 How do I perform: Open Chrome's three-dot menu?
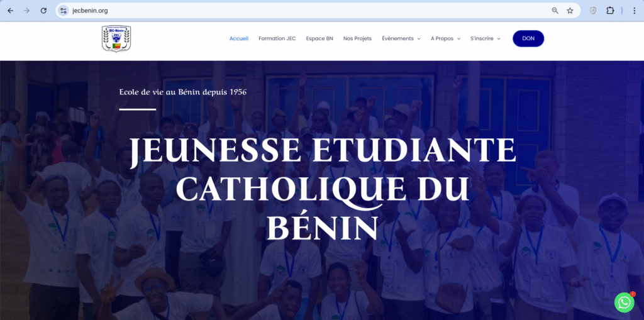click(x=634, y=11)
